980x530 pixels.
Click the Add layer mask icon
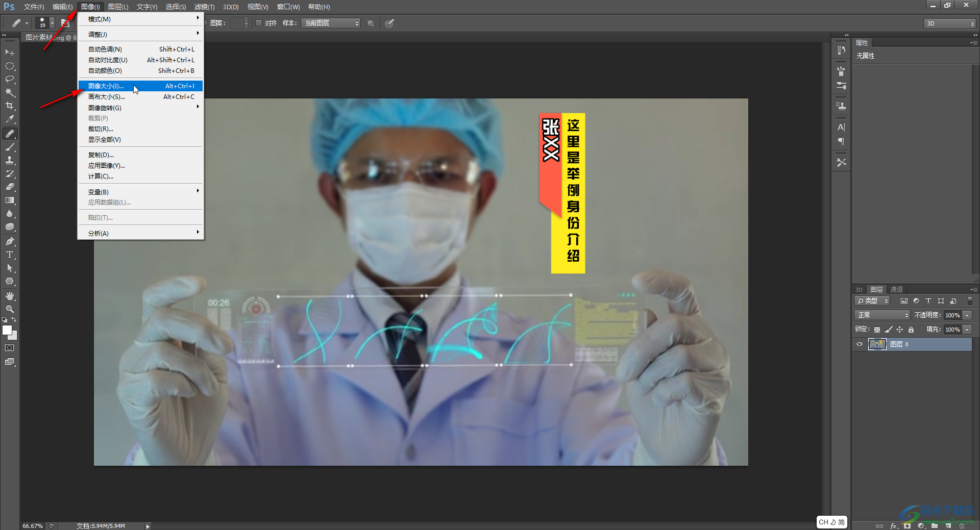click(907, 525)
